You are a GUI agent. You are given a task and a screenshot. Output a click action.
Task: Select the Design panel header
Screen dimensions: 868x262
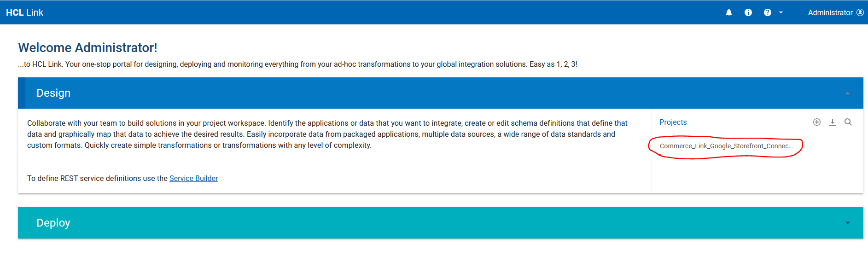441,93
